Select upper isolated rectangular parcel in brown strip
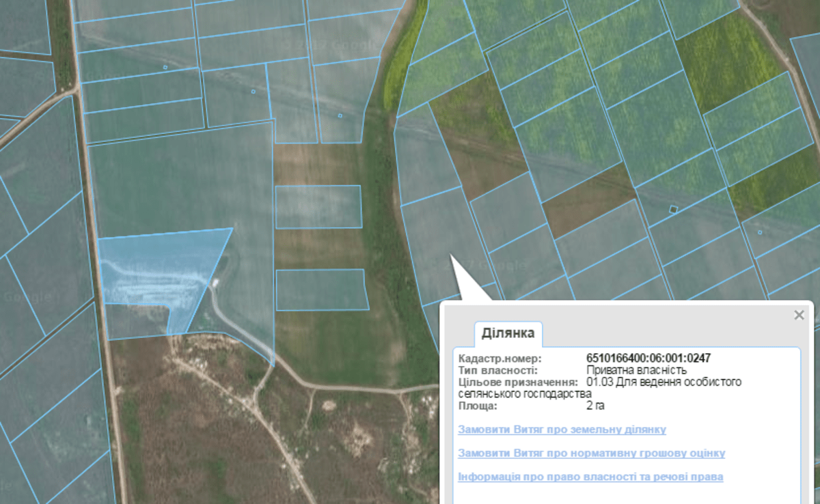The height and width of the screenshot is (504, 820). coord(318,206)
